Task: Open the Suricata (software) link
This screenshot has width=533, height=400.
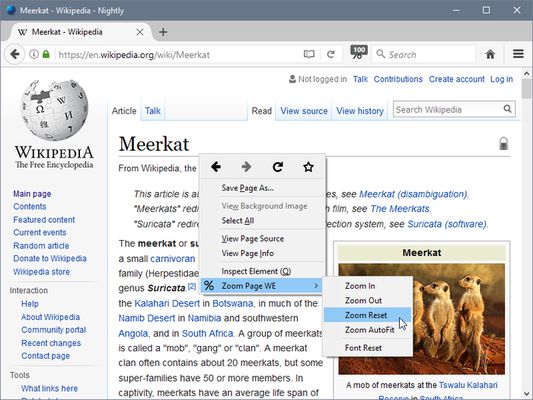Action: coord(447,224)
